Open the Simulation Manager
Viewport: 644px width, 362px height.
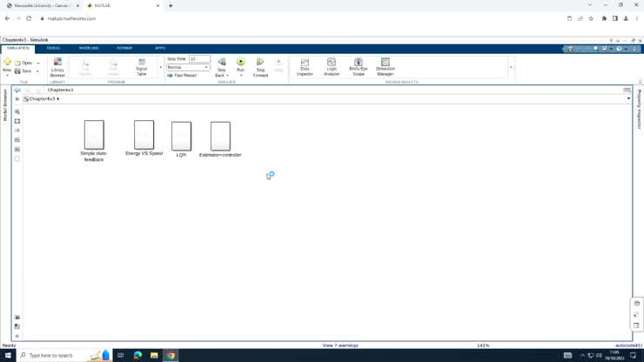[386, 66]
